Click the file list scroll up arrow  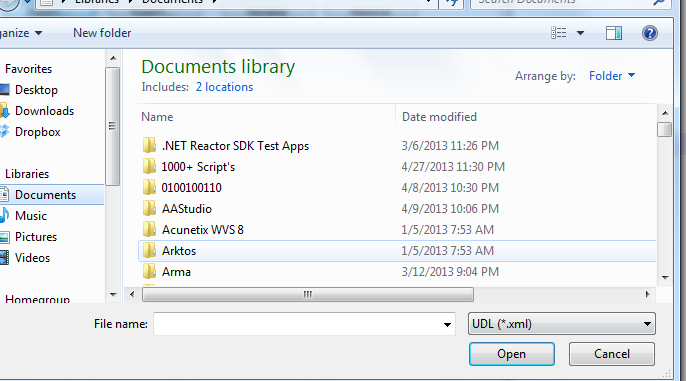click(665, 113)
